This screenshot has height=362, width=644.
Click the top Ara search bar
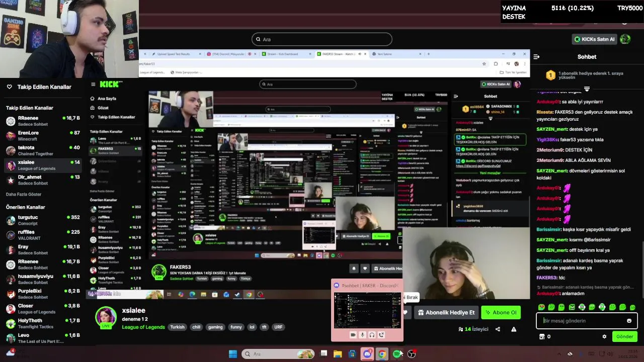pos(322,39)
